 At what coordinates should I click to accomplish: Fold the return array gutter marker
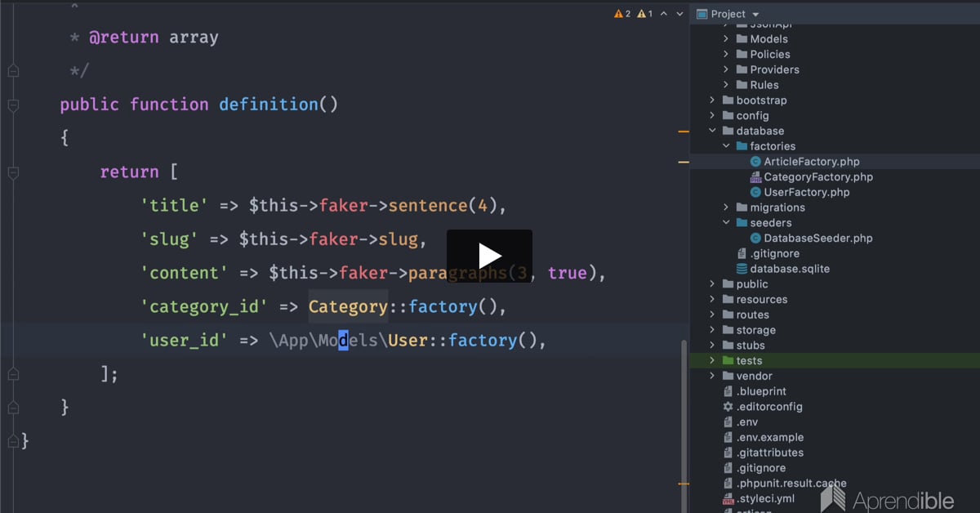(13, 172)
